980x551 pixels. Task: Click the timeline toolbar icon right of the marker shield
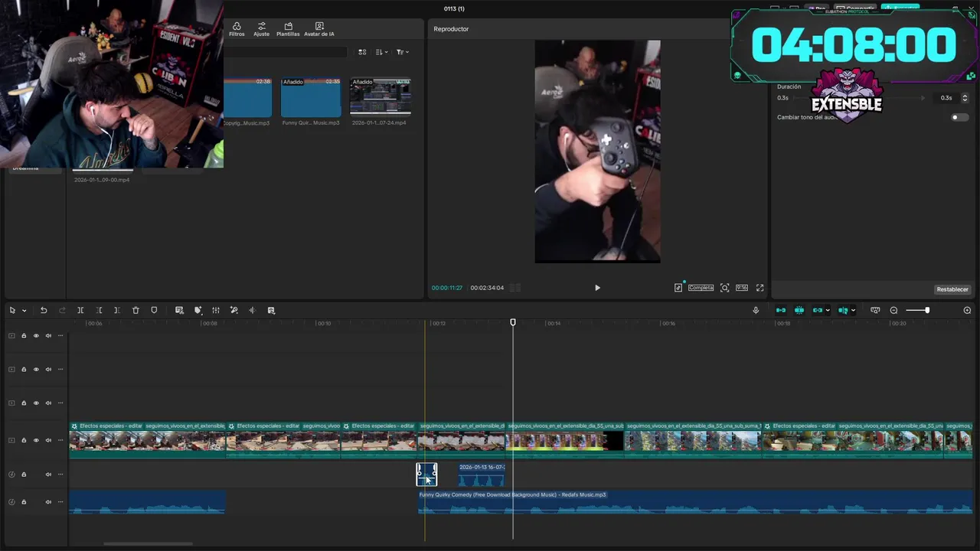(x=179, y=310)
